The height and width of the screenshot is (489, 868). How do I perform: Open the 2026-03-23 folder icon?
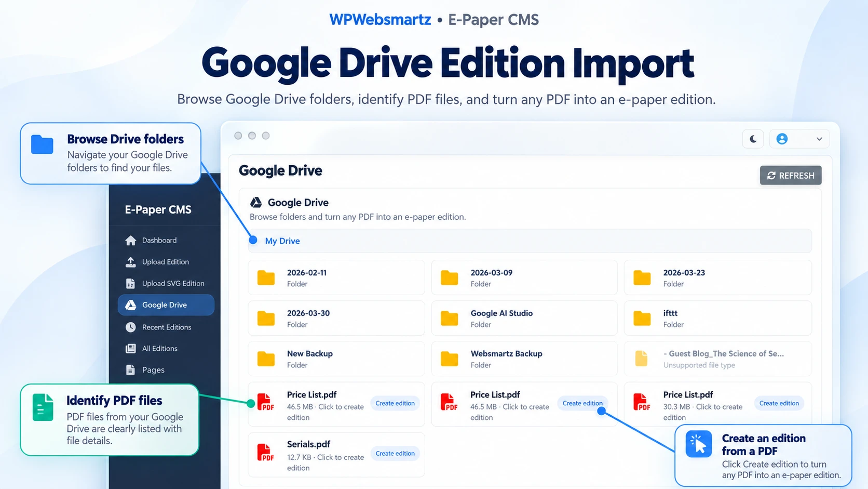[642, 278]
